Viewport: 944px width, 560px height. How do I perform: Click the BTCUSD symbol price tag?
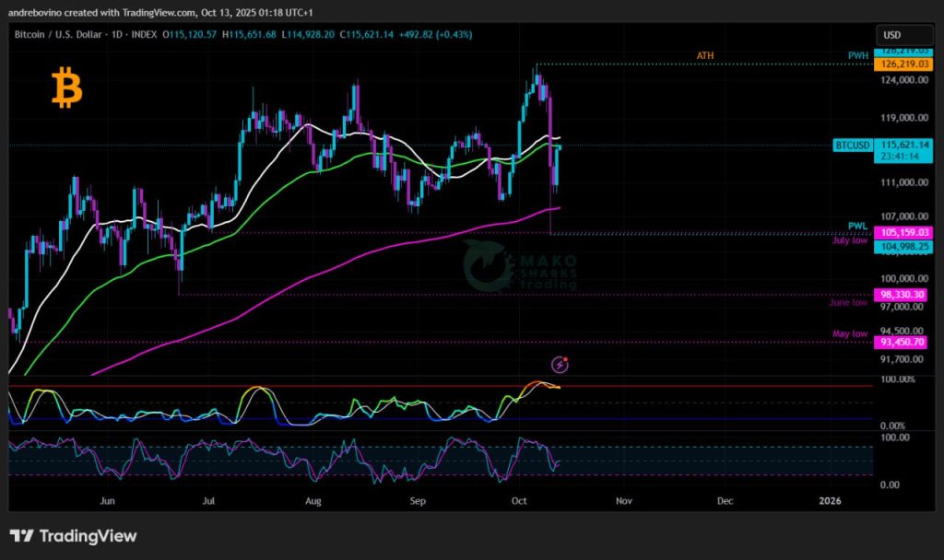[x=853, y=145]
